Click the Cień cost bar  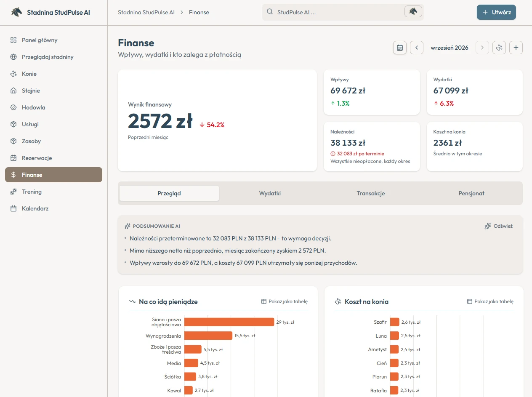(x=394, y=363)
